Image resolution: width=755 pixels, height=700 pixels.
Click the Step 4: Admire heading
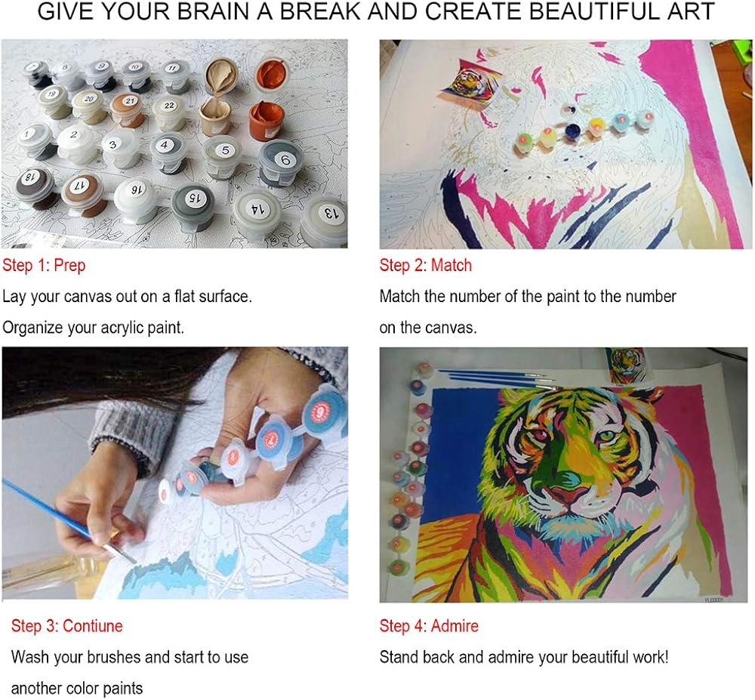[429, 626]
